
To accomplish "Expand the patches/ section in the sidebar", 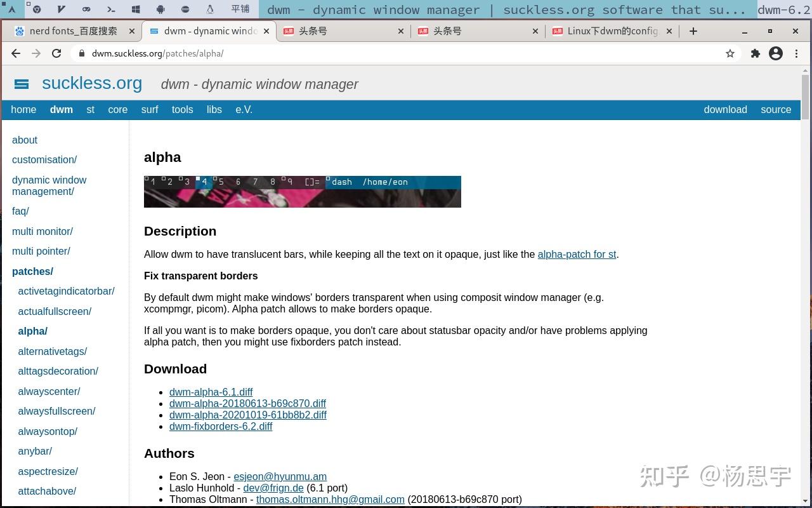I will (32, 271).
